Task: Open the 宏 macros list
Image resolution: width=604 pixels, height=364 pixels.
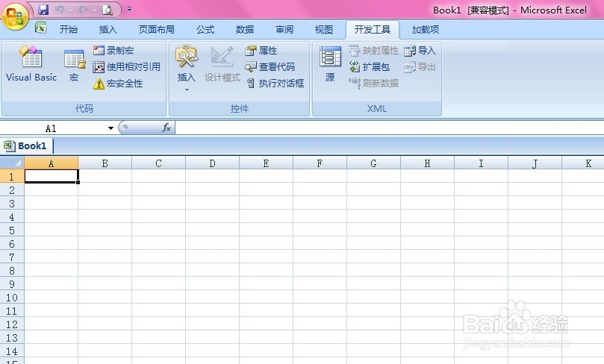Action: [x=74, y=66]
